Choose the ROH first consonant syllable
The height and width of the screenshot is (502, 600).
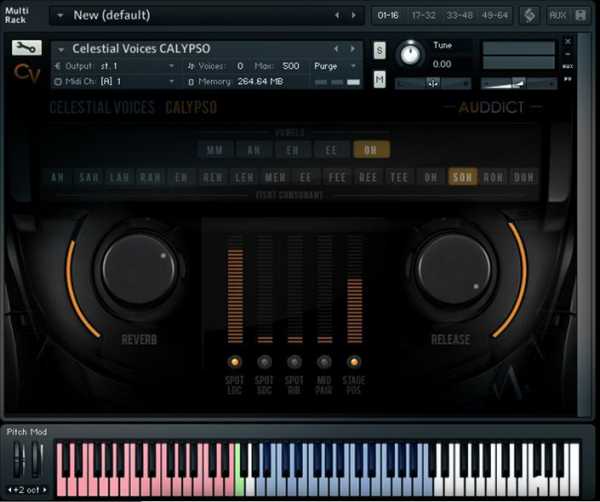[493, 177]
